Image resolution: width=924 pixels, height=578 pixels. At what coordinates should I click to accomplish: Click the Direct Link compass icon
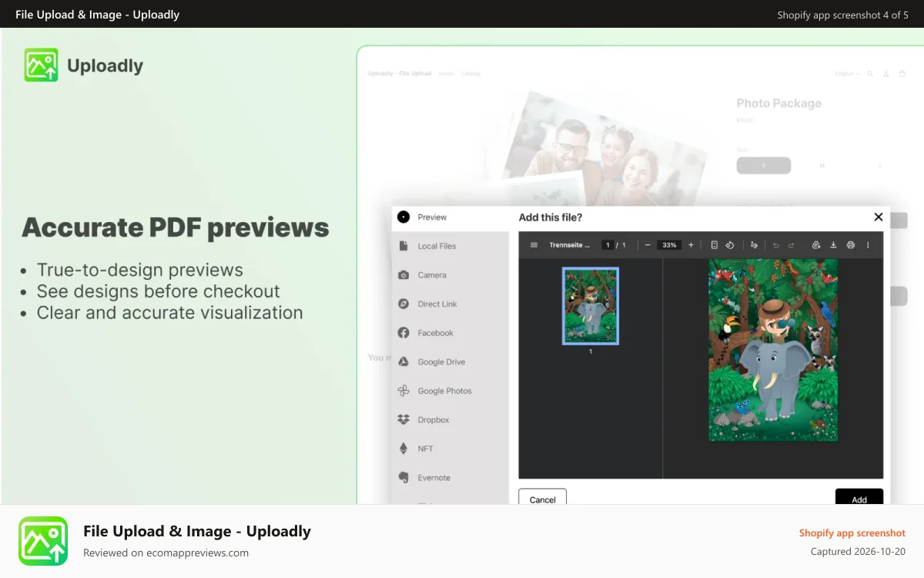pos(403,304)
